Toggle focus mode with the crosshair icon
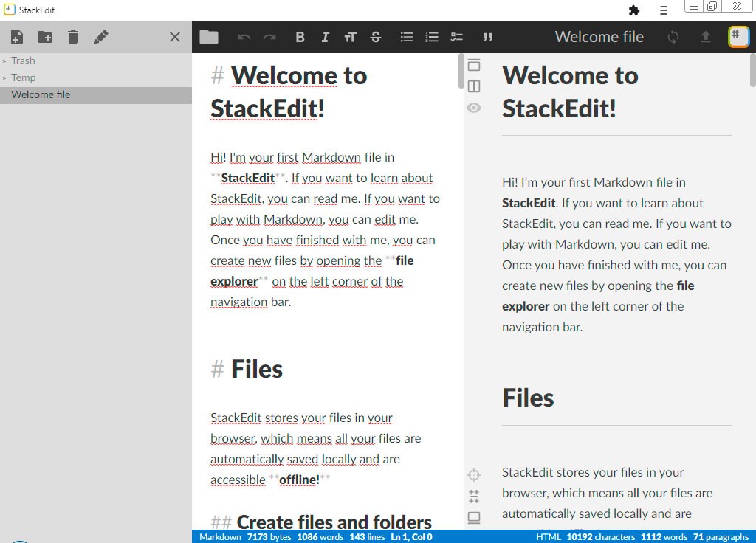Image resolution: width=756 pixels, height=543 pixels. tap(474, 475)
